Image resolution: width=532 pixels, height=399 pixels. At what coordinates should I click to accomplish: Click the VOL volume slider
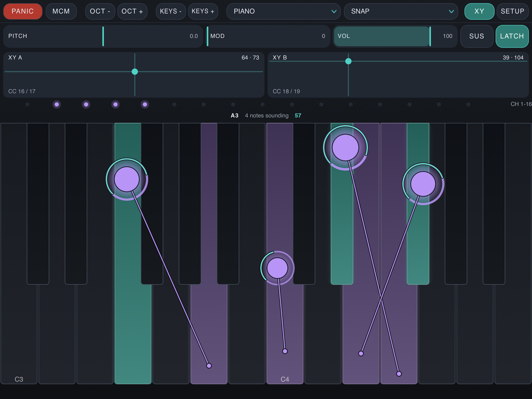click(395, 36)
